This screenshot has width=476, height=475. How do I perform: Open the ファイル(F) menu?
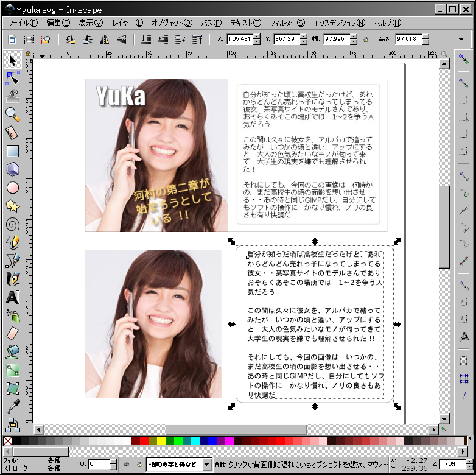[x=23, y=23]
